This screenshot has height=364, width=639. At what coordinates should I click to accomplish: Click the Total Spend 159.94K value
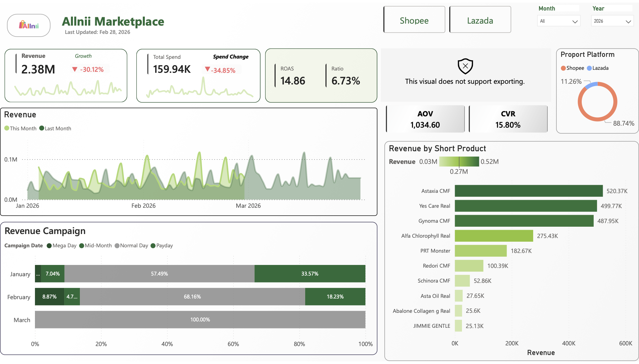tap(172, 69)
